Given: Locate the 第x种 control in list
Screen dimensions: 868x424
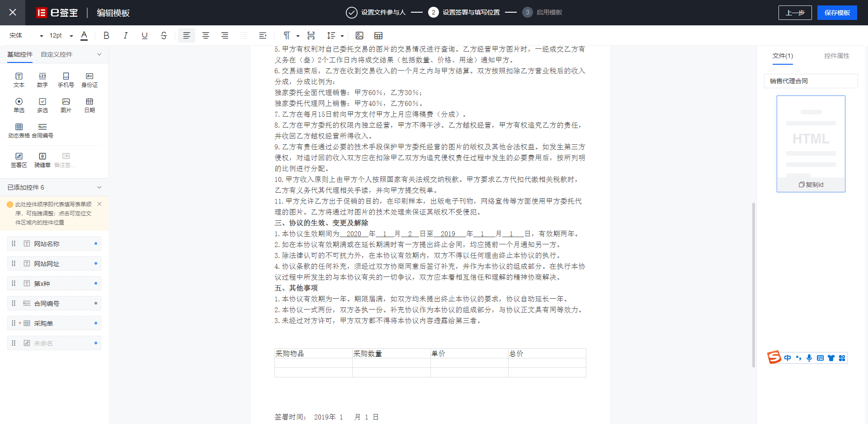Looking at the screenshot, I should point(54,283).
